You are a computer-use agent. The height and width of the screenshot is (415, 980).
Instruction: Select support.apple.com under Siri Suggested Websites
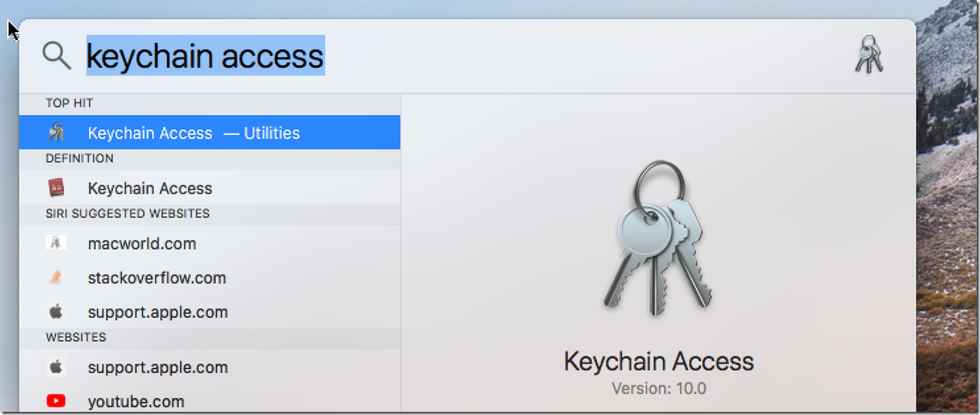coord(210,312)
